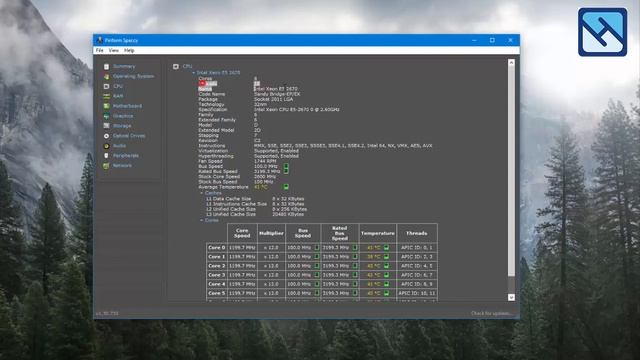Open the Help menu
Screen dimensions: 640x360
click(x=129, y=50)
